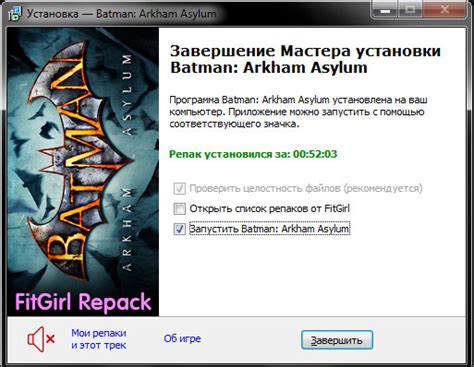Viewport: 474px width, 367px height.
Task: Click the 'FitGirl Repack' logo text
Action: tap(83, 302)
